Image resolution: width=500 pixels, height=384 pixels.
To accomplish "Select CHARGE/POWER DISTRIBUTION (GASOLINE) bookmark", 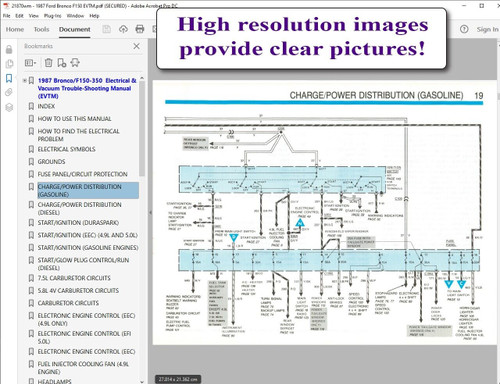I will click(x=88, y=190).
